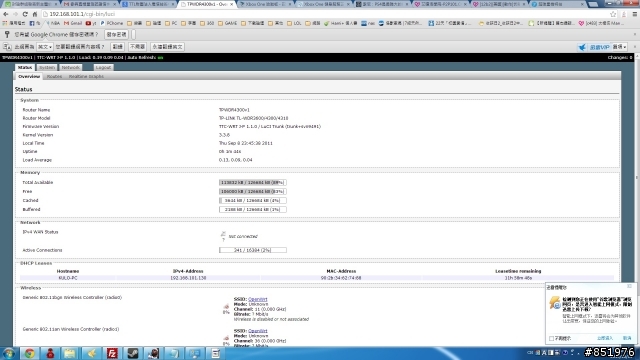Open the translate language dropdown
Image resolution: width=640 pixels, height=360 pixels.
tap(44, 47)
